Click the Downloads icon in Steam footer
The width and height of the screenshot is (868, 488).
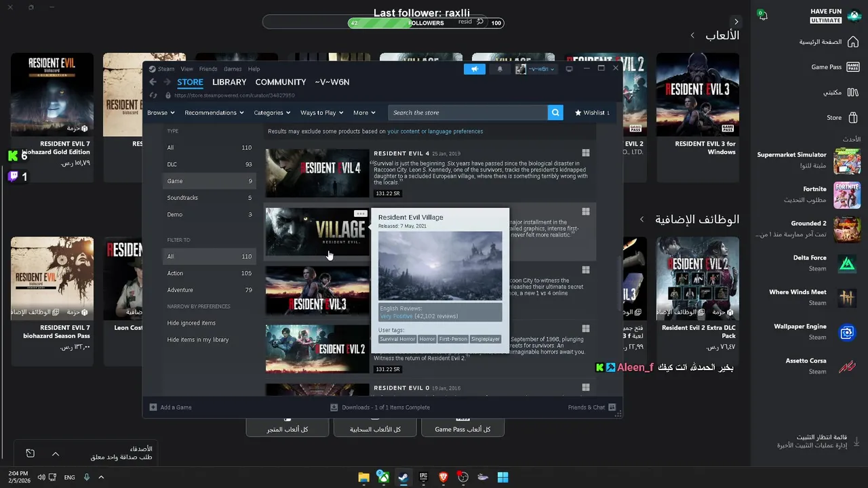pyautogui.click(x=334, y=407)
